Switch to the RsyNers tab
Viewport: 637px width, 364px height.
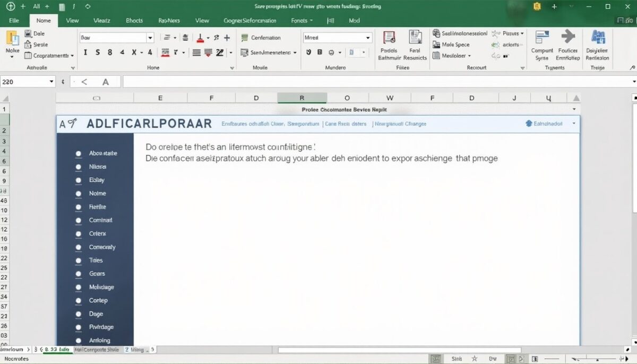point(169,21)
